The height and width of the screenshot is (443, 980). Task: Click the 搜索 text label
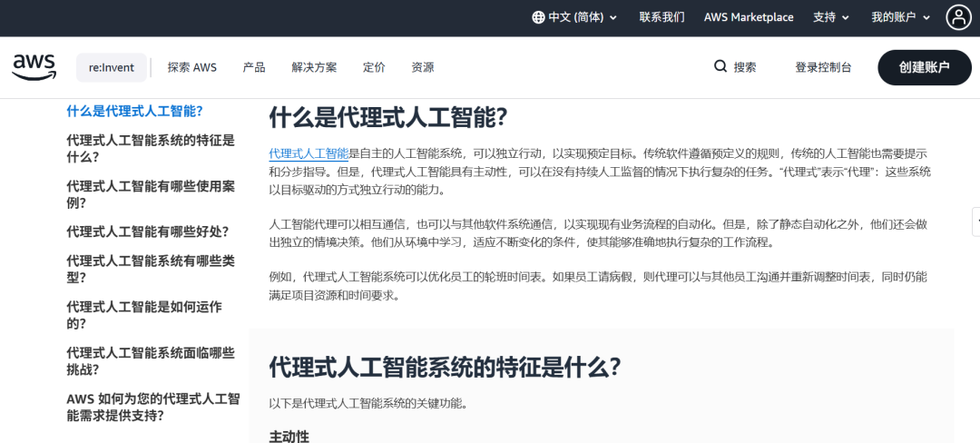(745, 67)
